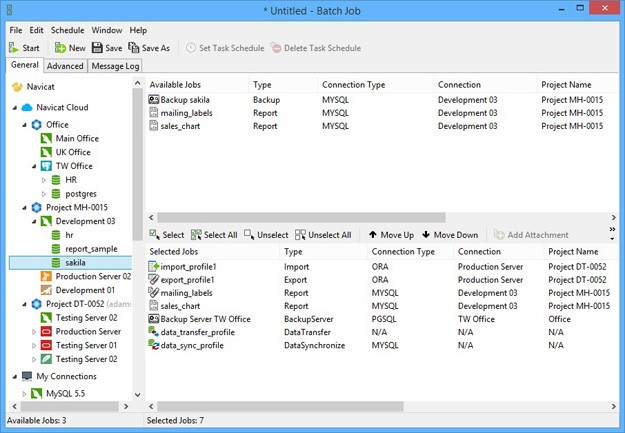
Task: Click the Unselect All icon
Action: tap(300, 235)
